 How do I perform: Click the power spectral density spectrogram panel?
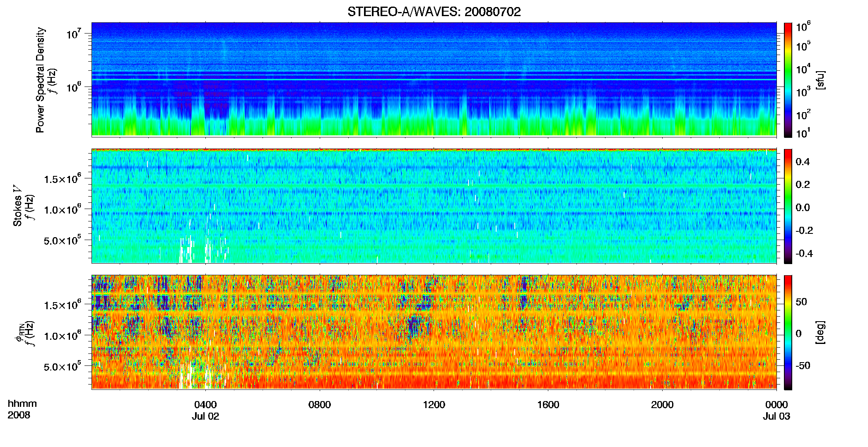[434, 79]
